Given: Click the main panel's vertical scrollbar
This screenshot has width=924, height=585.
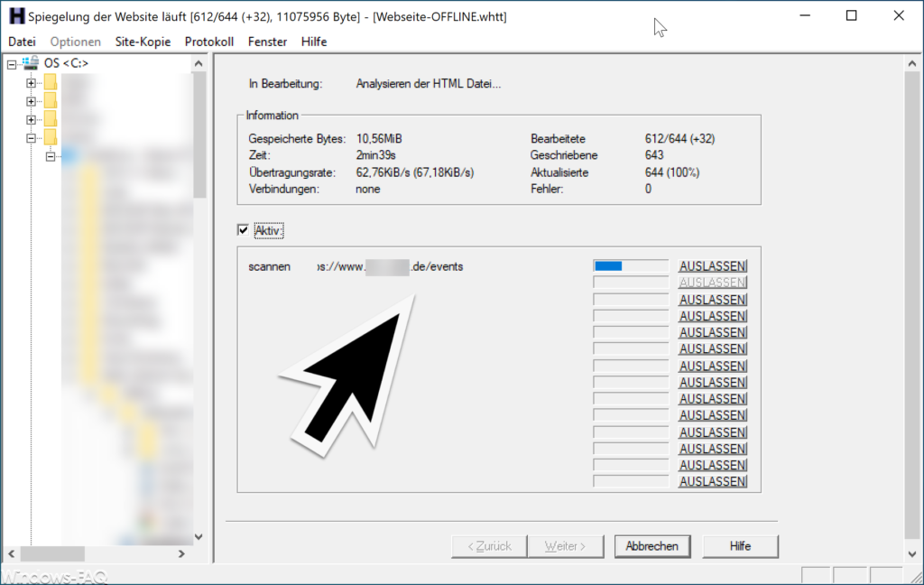Looking at the screenshot, I should click(x=912, y=307).
